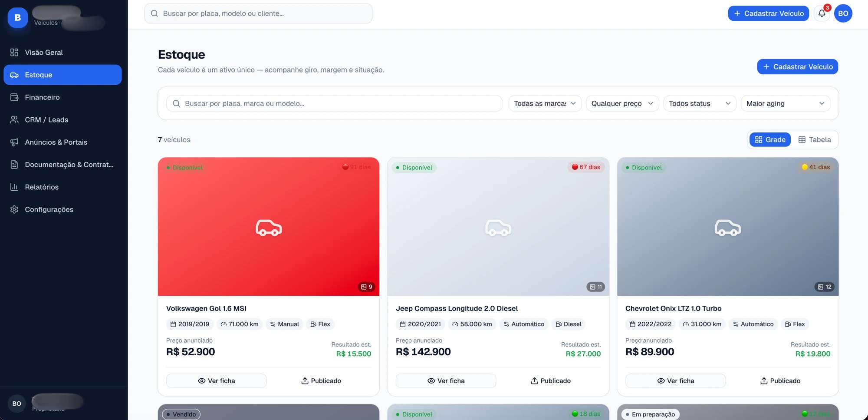Open the red Volkswagen Gol thumbnail

coord(269,227)
